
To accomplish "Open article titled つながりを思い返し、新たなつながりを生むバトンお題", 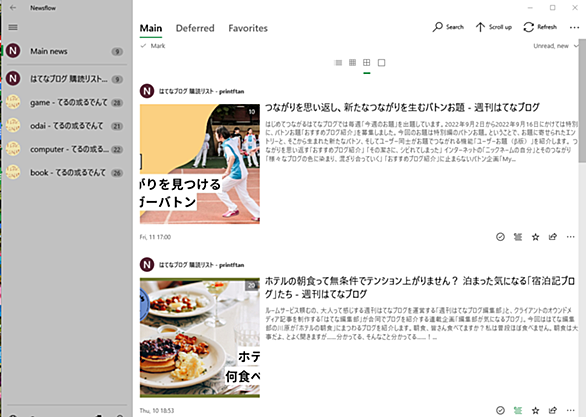I will coord(402,108).
